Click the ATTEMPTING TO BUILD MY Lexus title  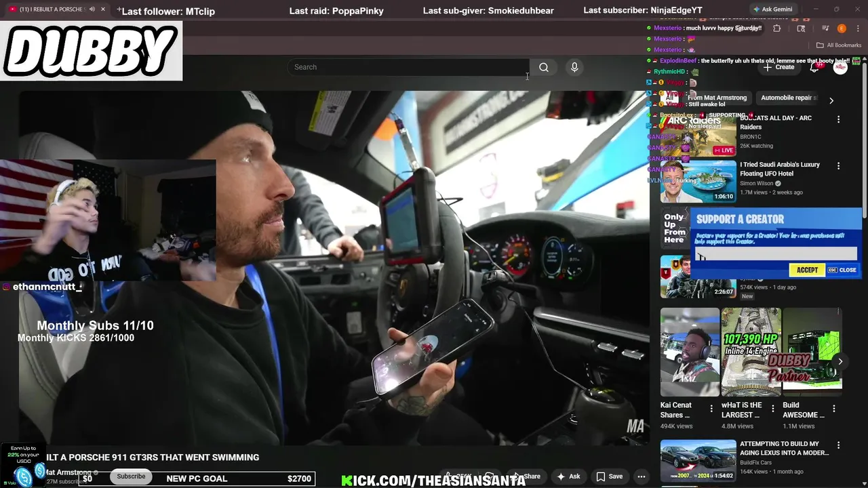pyautogui.click(x=784, y=448)
